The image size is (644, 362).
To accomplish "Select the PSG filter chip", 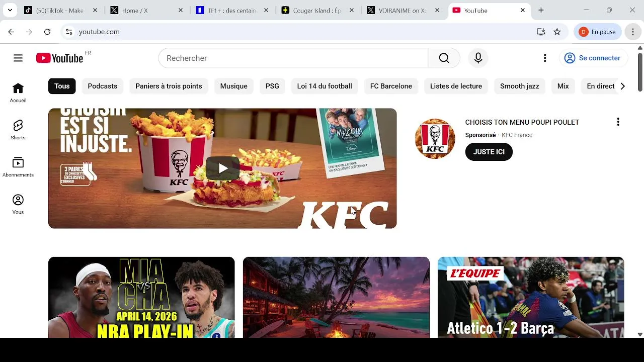I will click(272, 86).
